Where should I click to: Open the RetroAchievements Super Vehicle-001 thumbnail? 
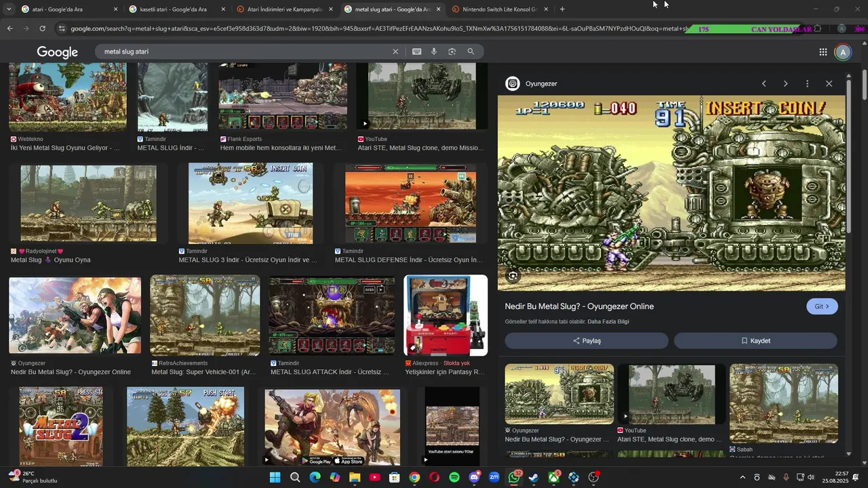click(205, 315)
